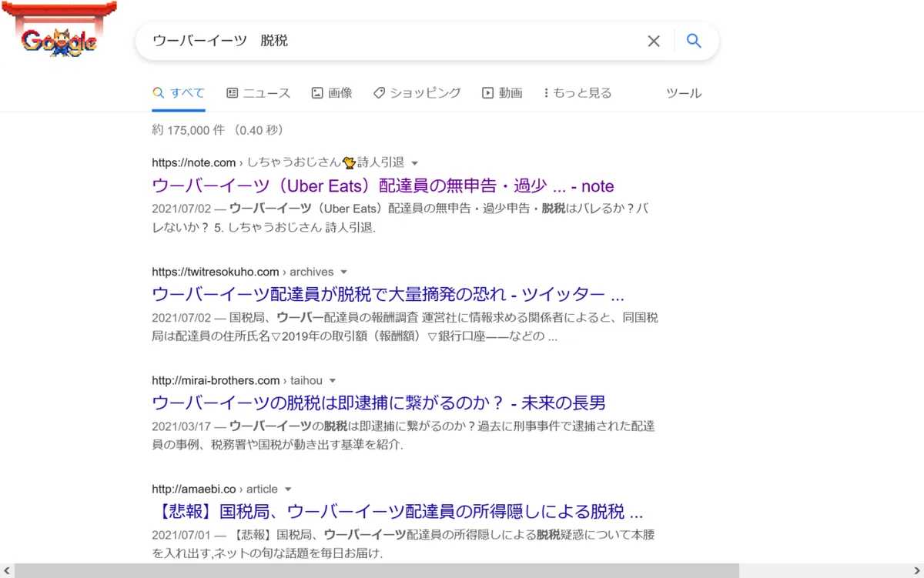
Task: Click the ショッピング tag icon
Action: click(379, 93)
